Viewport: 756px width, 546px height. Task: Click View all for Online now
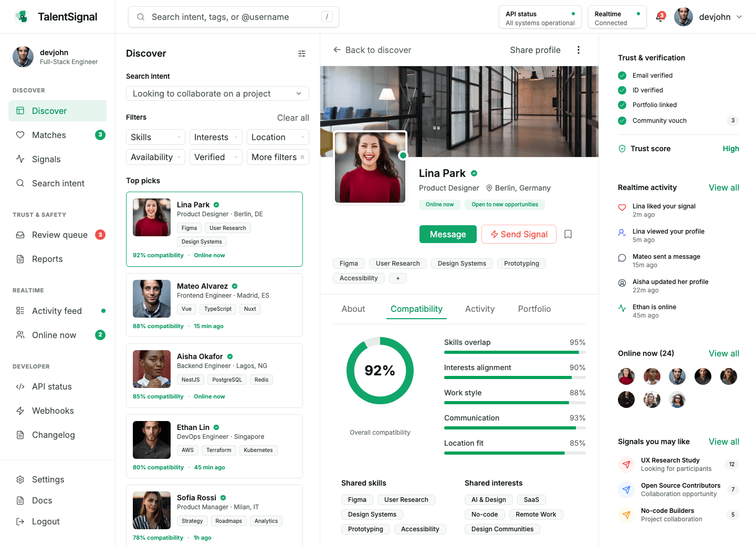coord(724,353)
